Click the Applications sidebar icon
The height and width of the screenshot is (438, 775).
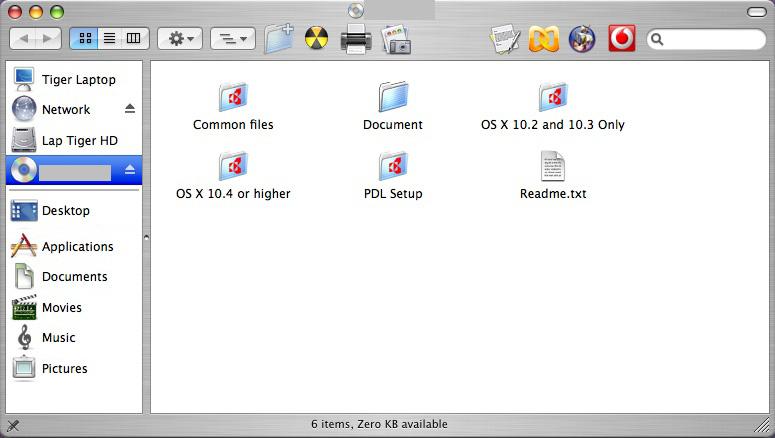(24, 246)
